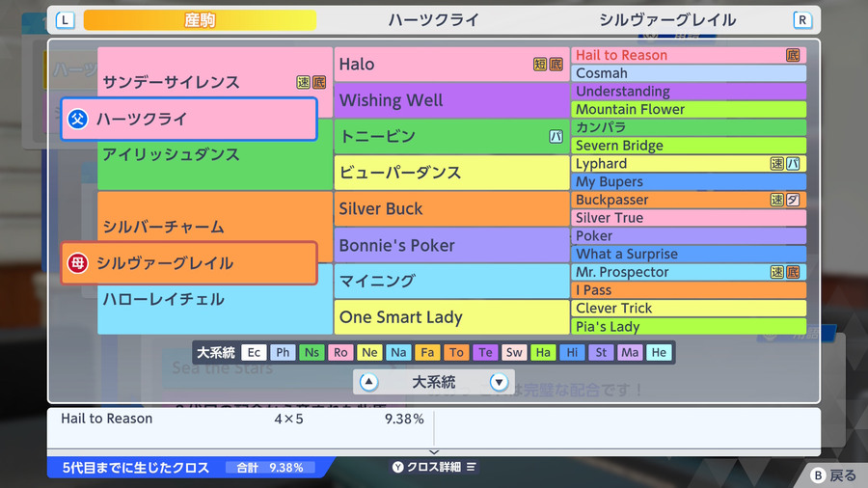Click 底 badge on サンデーサイレンス
The width and height of the screenshot is (868, 488).
(x=319, y=82)
